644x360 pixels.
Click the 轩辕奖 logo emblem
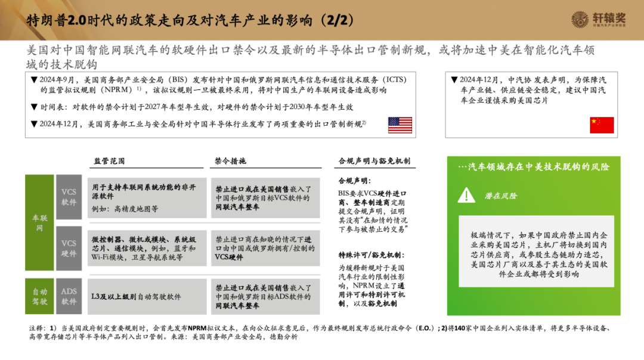581,19
